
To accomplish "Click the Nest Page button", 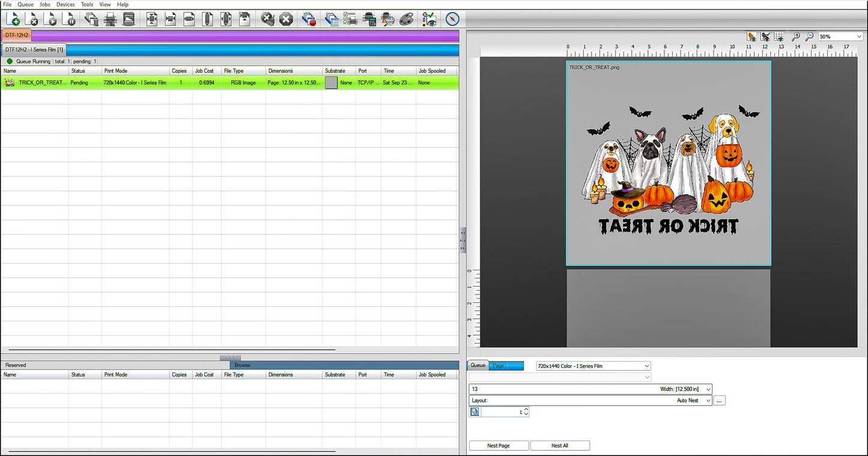I will (499, 445).
